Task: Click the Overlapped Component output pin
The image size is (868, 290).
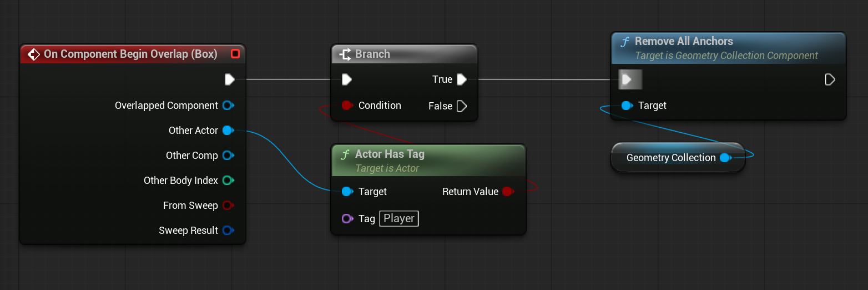Action: tap(227, 106)
